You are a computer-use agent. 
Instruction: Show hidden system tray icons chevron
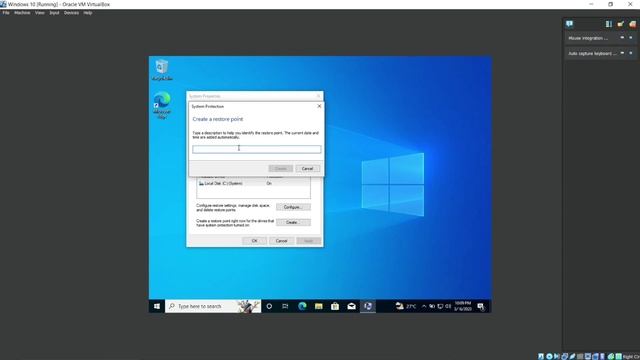tap(424, 306)
